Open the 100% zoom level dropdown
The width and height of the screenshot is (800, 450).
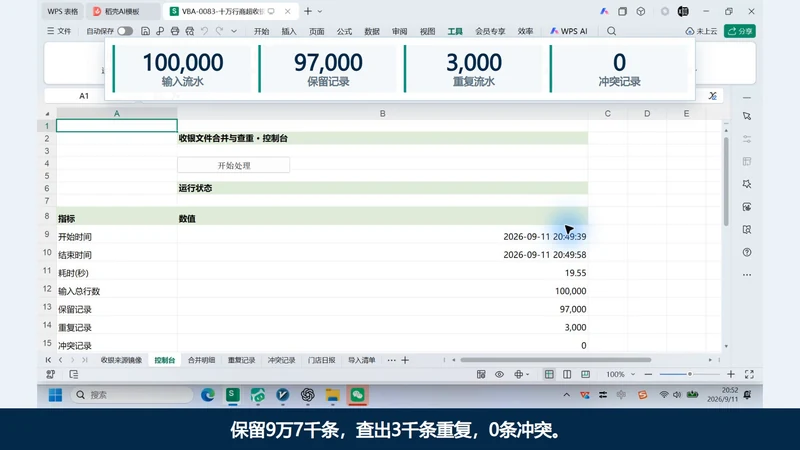coord(620,374)
